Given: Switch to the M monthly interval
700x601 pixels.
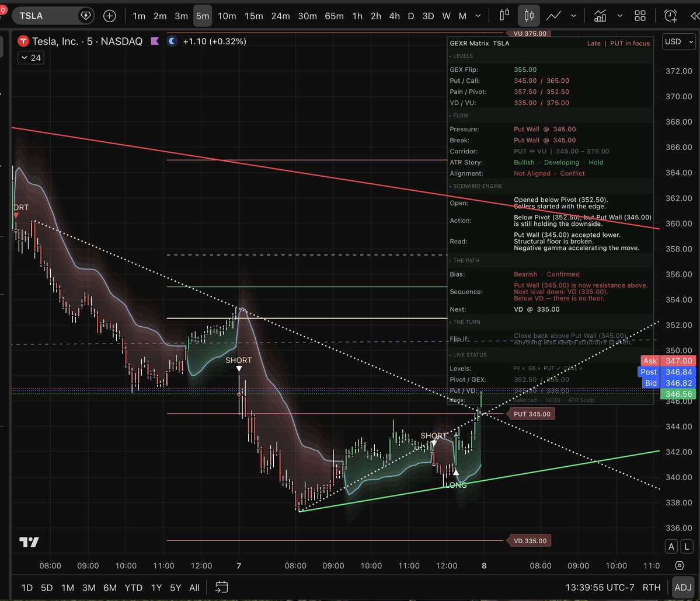Looking at the screenshot, I should (462, 16).
